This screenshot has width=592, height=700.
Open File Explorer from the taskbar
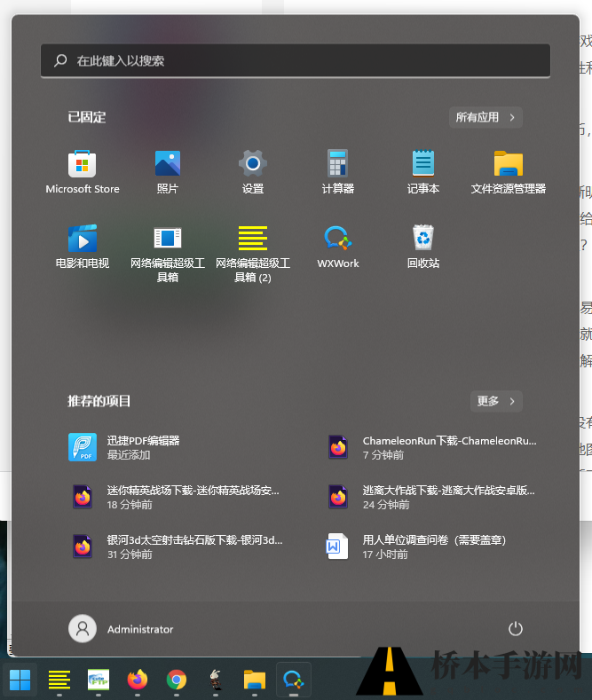[x=255, y=680]
